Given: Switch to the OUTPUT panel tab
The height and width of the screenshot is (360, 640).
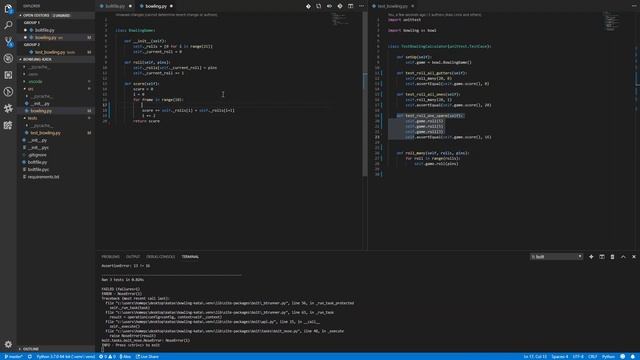Looking at the screenshot, I should 133,257.
